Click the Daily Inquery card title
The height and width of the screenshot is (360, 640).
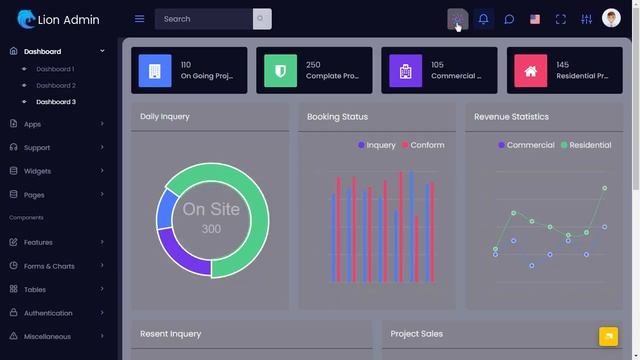tap(165, 116)
